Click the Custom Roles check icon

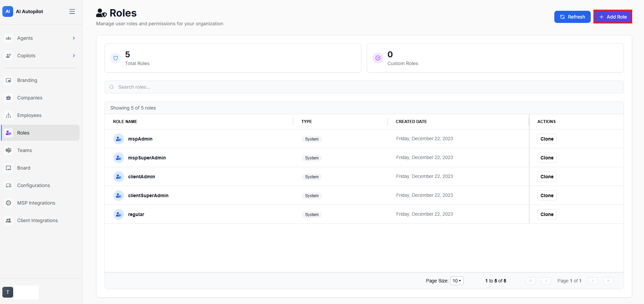point(378,58)
